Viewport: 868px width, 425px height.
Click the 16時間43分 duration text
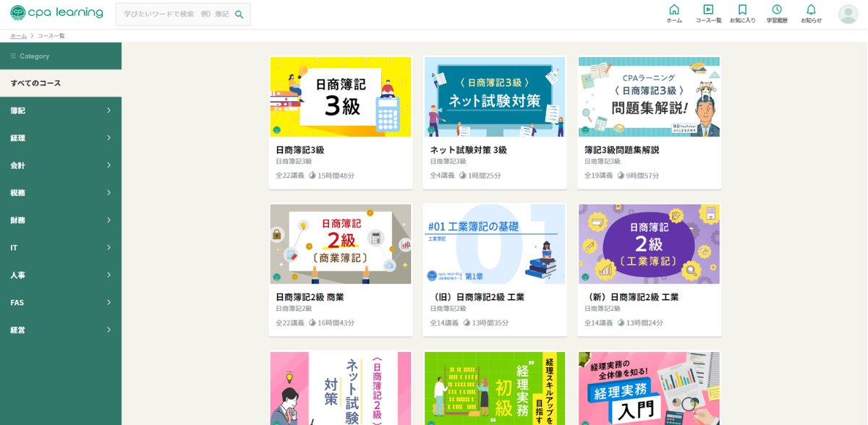[x=336, y=323]
